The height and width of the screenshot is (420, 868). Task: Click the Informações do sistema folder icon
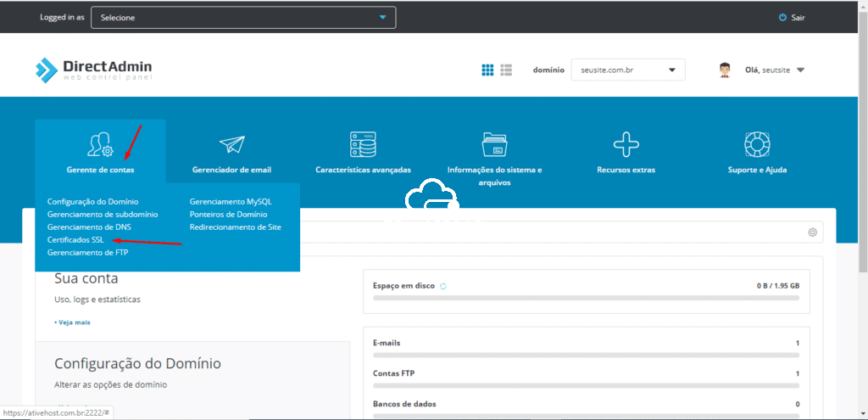(494, 144)
